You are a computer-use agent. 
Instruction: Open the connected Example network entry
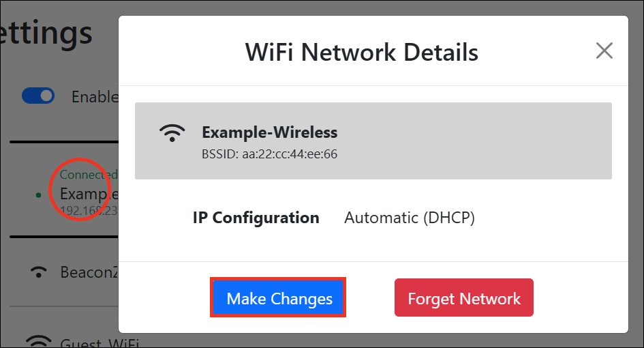(89, 193)
